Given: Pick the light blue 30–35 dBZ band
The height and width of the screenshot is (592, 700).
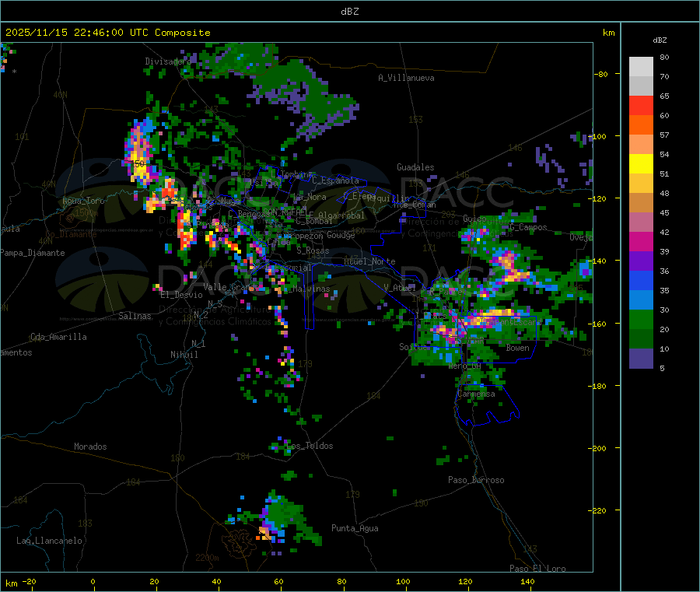Looking at the screenshot, I should click(641, 300).
